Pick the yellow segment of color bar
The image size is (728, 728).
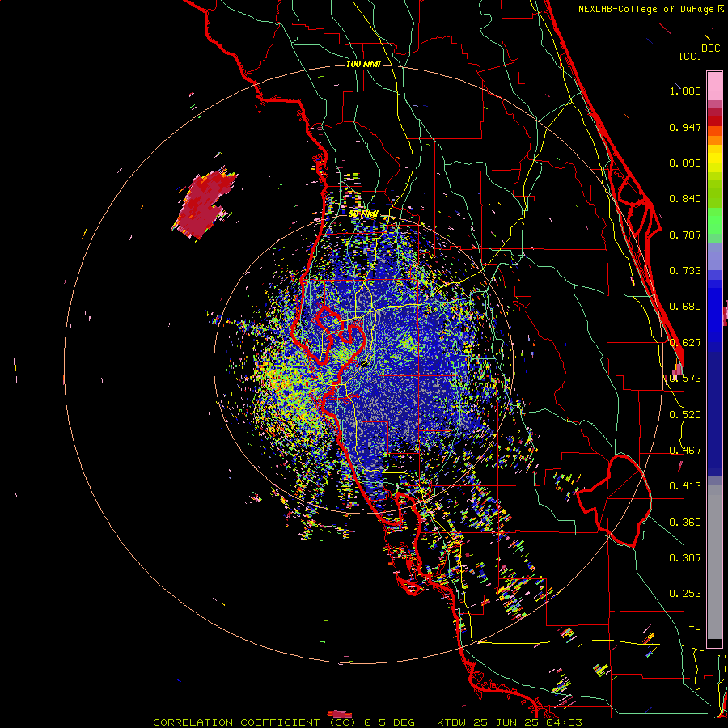(714, 159)
